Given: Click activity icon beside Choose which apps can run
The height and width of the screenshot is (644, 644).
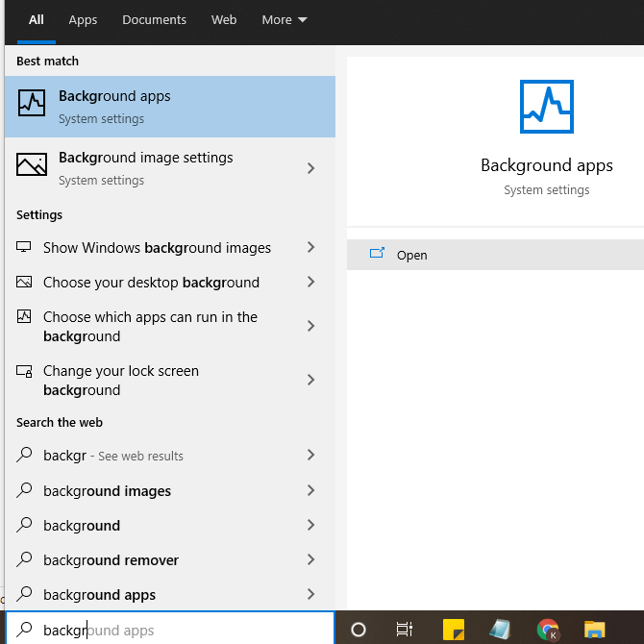Looking at the screenshot, I should (24, 316).
